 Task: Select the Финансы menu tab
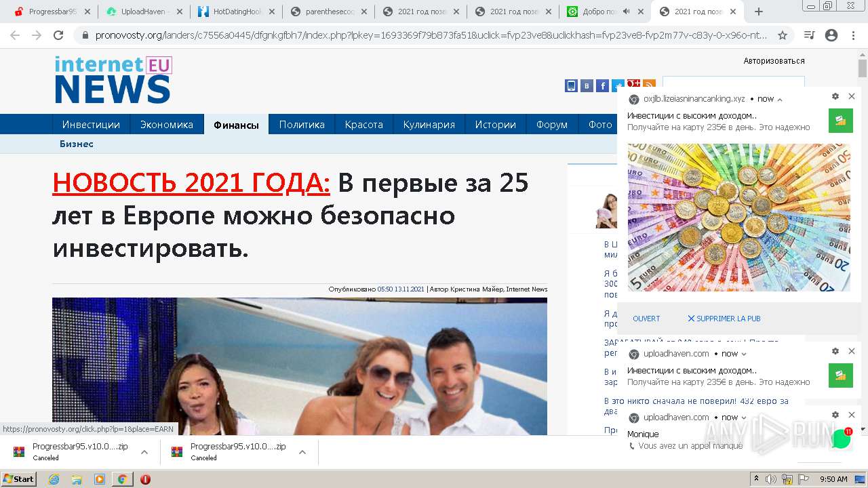point(236,125)
